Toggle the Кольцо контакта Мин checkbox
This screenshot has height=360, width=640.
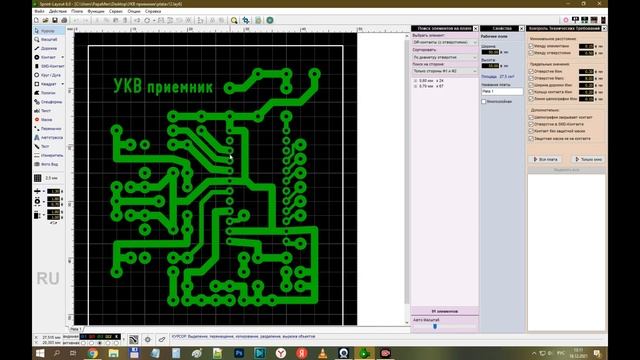(x=531, y=92)
